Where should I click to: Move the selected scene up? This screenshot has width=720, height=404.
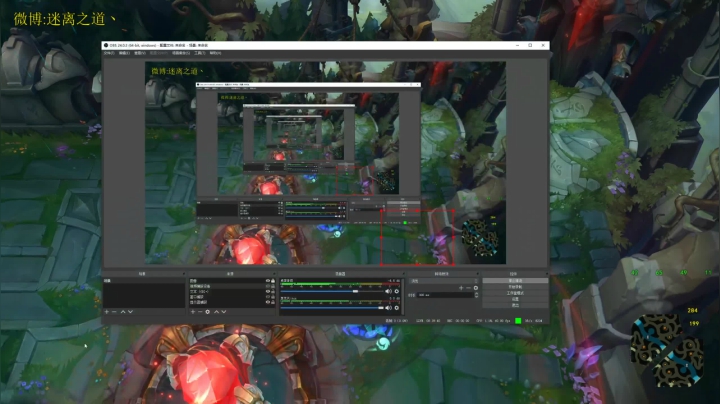coord(123,312)
